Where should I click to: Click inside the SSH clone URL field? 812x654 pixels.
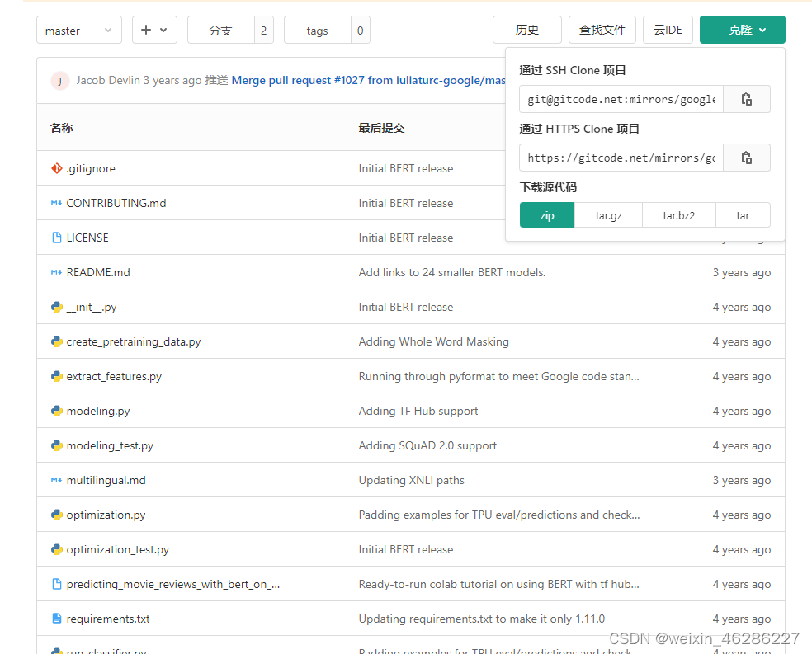[x=620, y=99]
